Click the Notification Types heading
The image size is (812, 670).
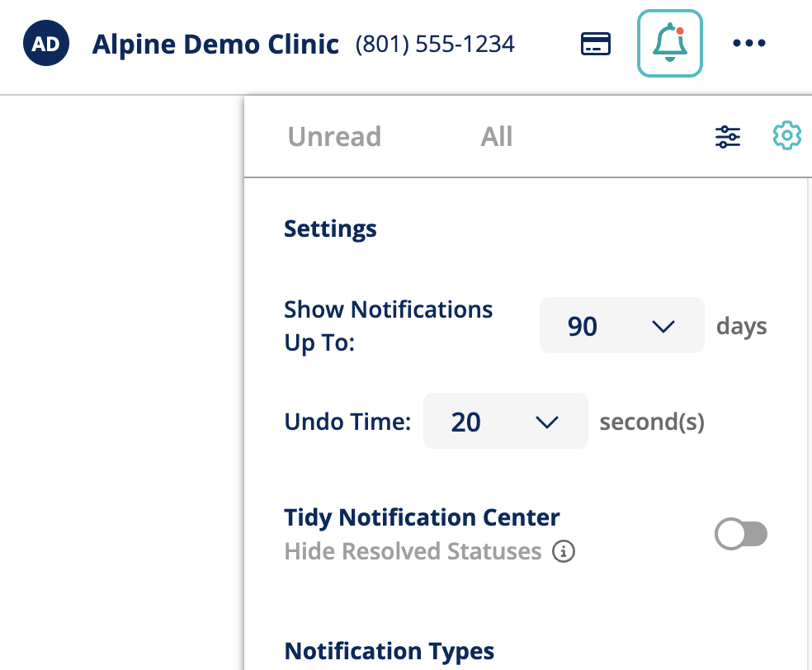(x=389, y=651)
